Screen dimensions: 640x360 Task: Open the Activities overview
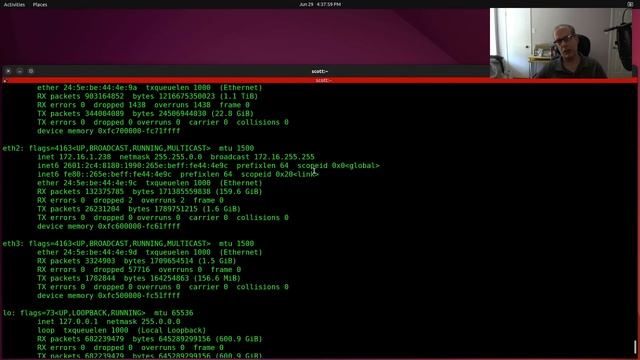[x=14, y=4]
